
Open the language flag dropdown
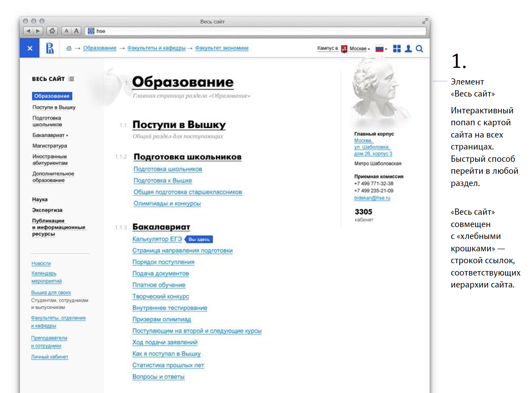pos(381,48)
